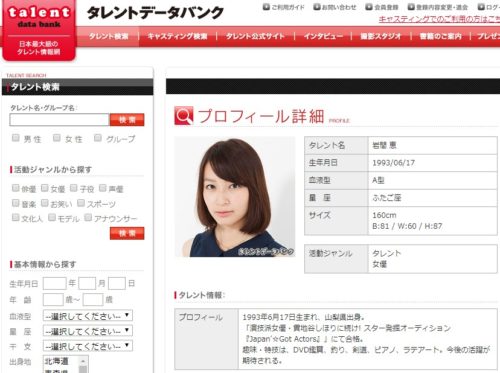Open the 星座 dropdown
The height and width of the screenshot is (373, 500).
[x=88, y=331]
